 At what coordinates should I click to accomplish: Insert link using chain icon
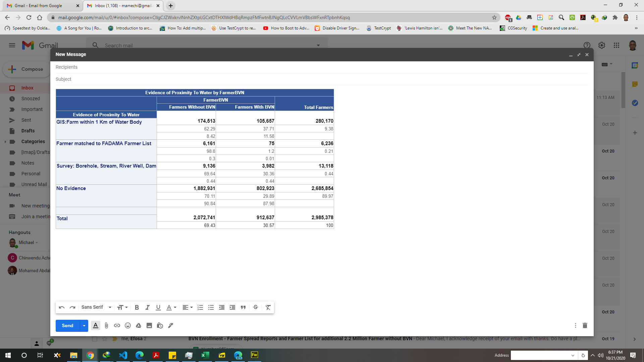pyautogui.click(x=117, y=325)
